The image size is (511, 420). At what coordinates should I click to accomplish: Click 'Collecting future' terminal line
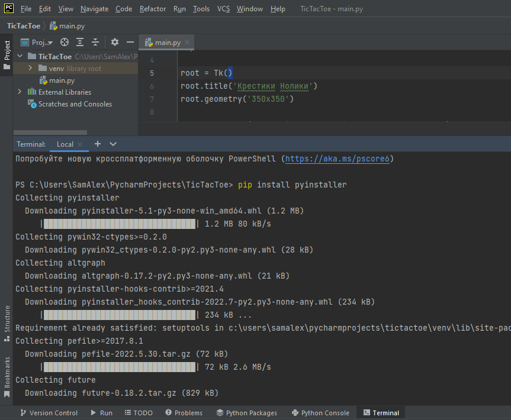tap(56, 380)
